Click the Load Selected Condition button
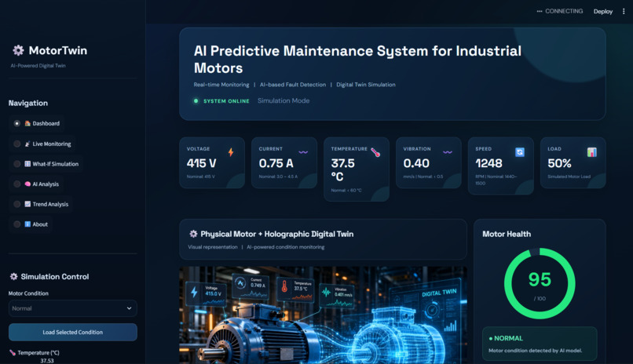 coord(73,332)
